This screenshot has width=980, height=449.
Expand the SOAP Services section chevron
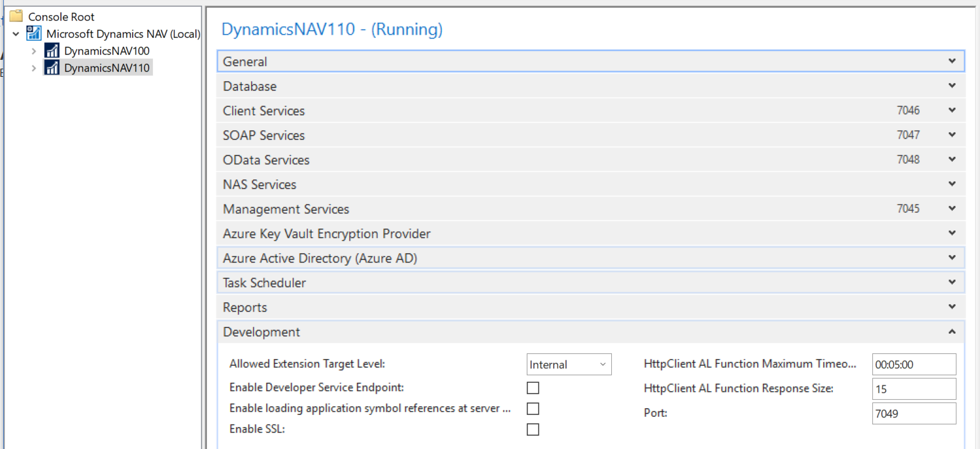point(952,135)
